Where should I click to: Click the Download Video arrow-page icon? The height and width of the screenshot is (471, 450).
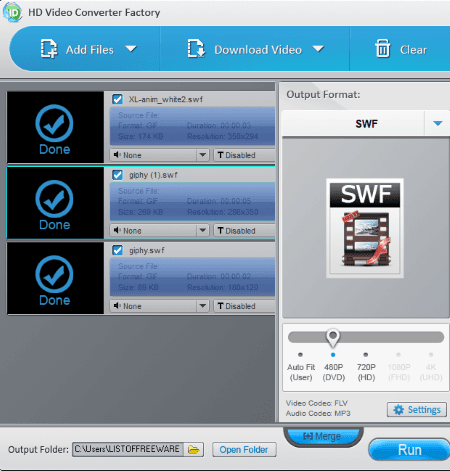(196, 49)
